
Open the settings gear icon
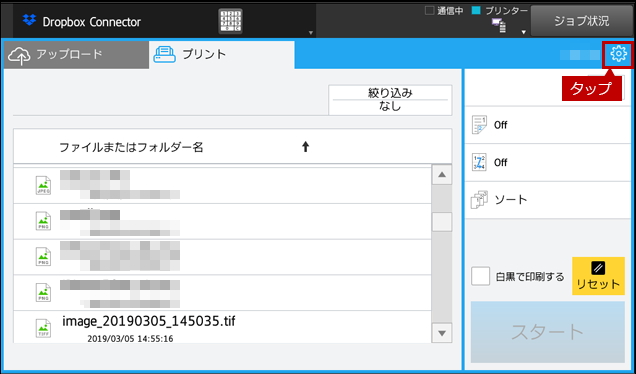point(618,54)
